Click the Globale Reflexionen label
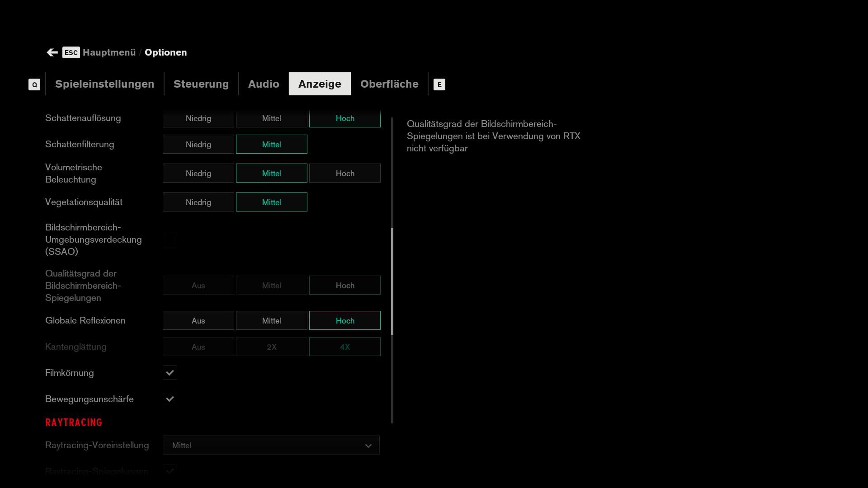This screenshot has height=488, width=868. (85, 320)
